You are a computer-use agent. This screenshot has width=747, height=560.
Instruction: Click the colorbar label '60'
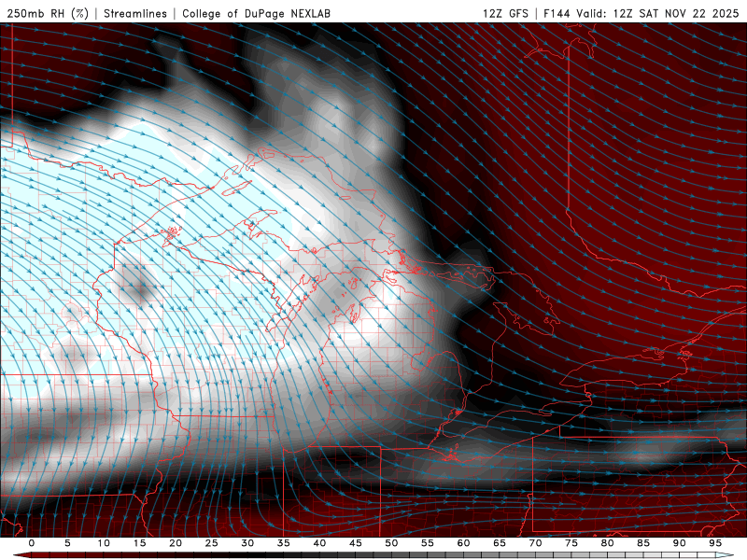(x=463, y=543)
